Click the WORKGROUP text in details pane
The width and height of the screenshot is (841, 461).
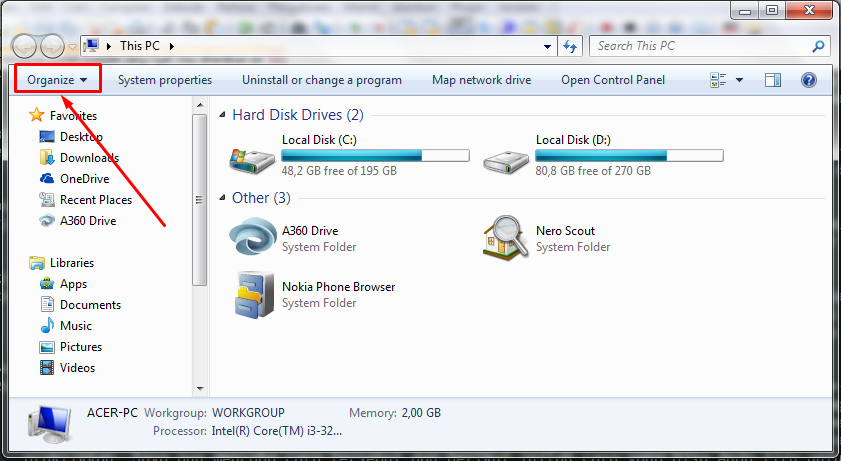248,413
